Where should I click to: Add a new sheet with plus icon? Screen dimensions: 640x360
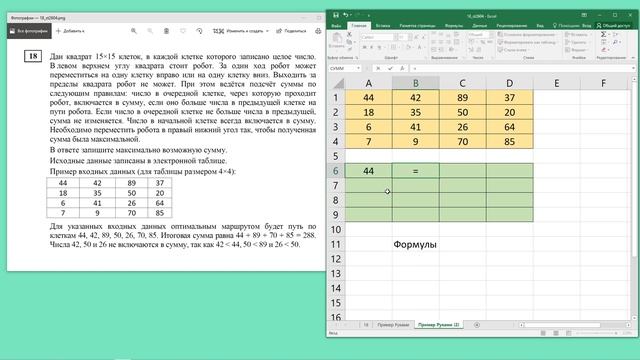tap(476, 325)
